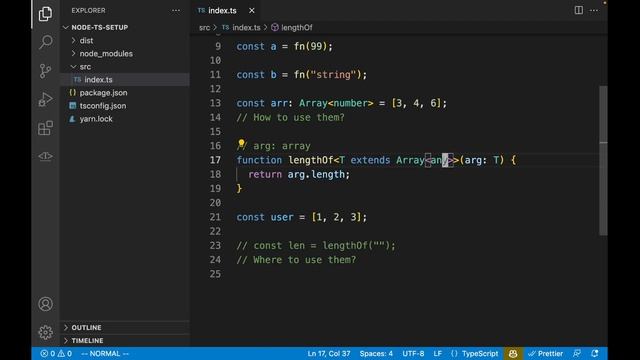Viewport: 640px width, 360px height.
Task: Open the Extensions view
Action: click(x=45, y=128)
